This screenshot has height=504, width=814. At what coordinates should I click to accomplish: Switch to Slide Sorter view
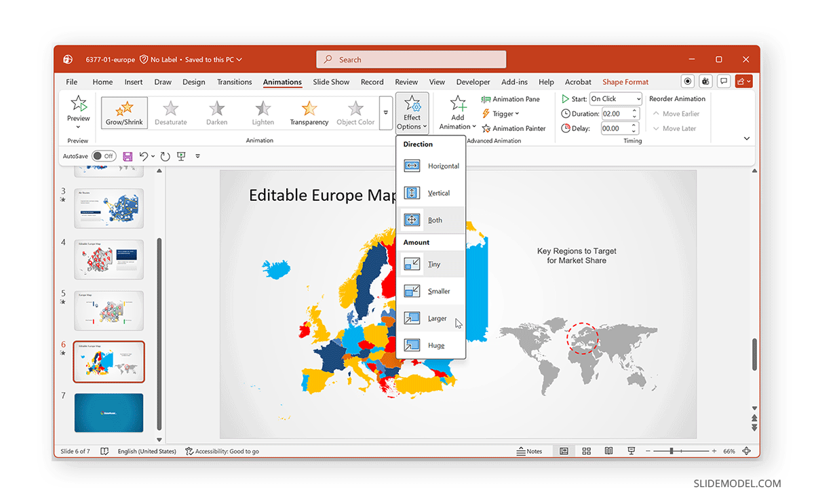tap(587, 451)
